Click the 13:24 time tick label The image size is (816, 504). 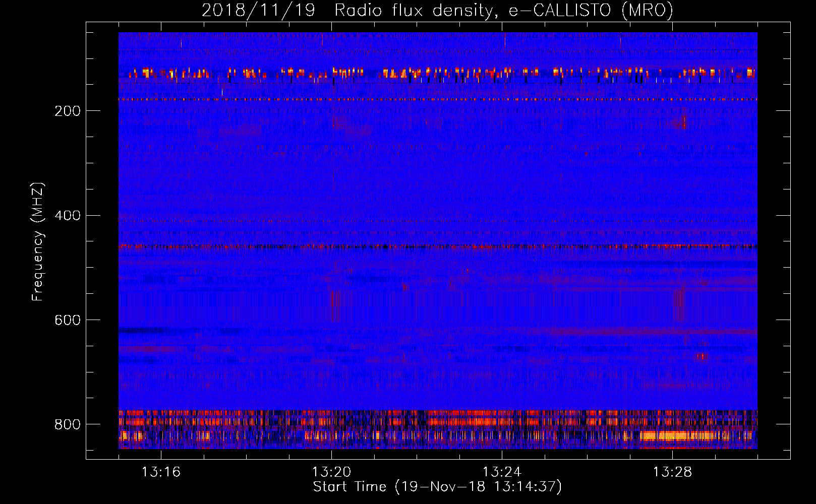click(502, 472)
